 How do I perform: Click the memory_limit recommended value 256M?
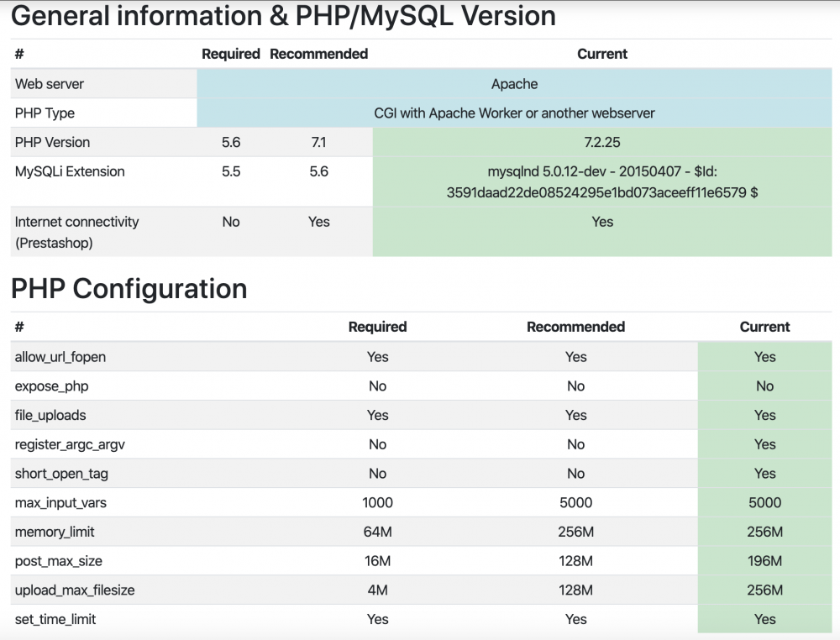pyautogui.click(x=576, y=532)
